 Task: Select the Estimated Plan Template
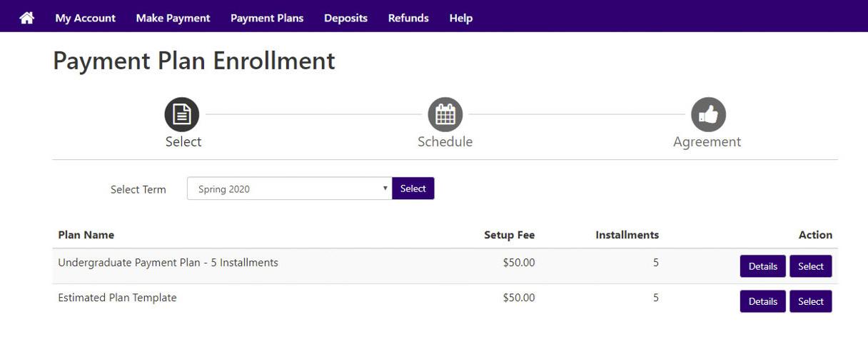(x=811, y=301)
